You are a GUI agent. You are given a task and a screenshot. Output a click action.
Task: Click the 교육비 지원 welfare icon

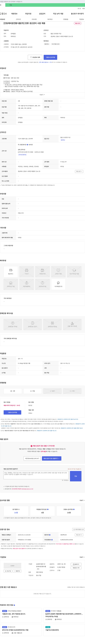click(58, 272)
